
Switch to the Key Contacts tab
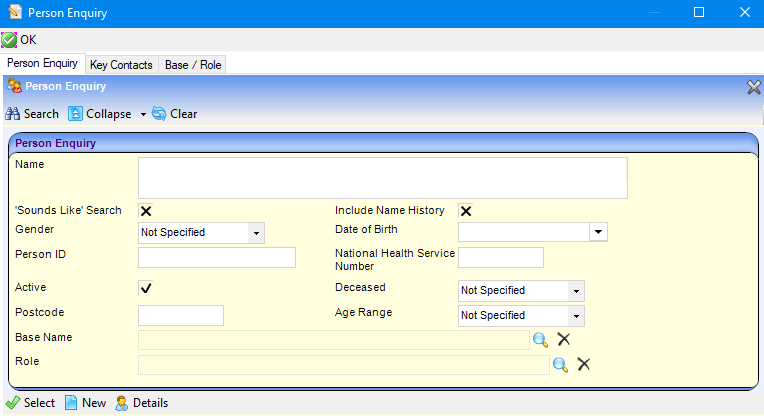pos(121,65)
